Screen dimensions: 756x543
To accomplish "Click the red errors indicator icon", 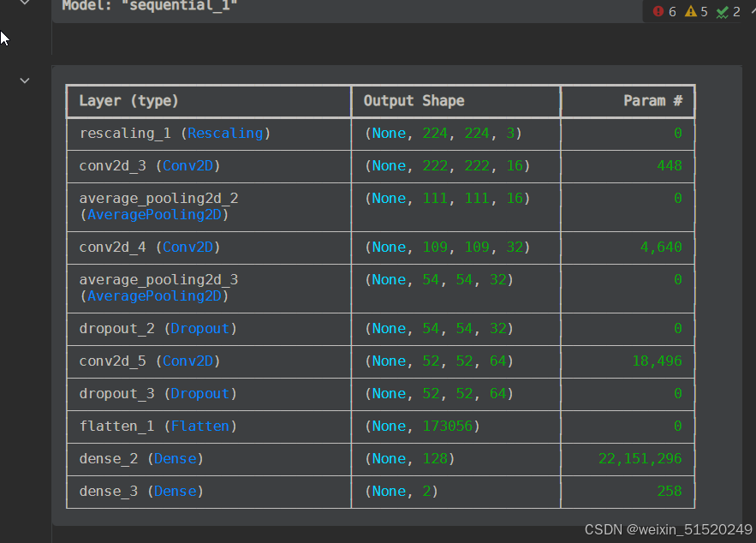I will point(658,11).
